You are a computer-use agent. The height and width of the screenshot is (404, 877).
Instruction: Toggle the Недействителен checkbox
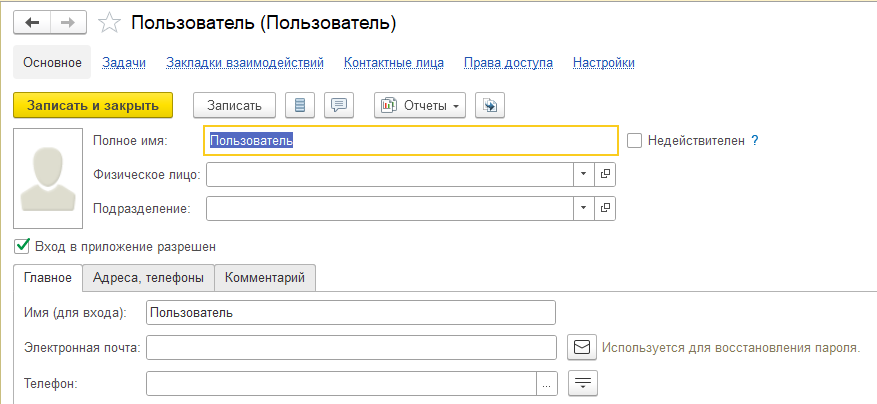[634, 141]
